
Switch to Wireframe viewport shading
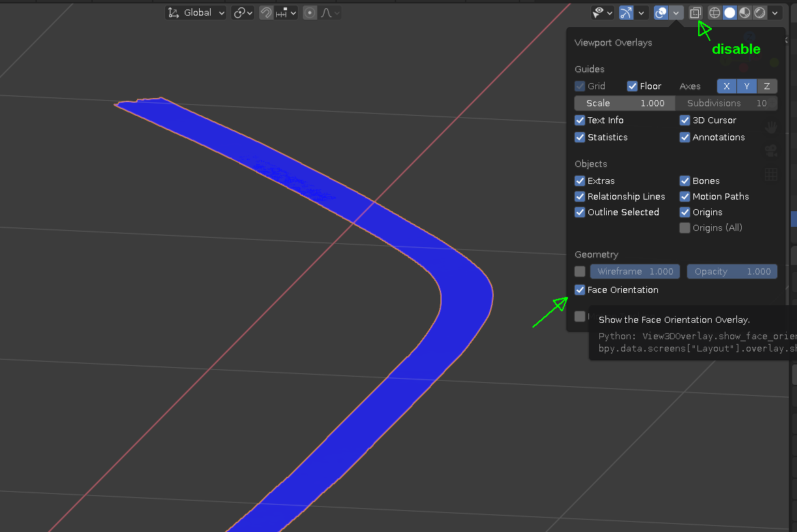715,12
